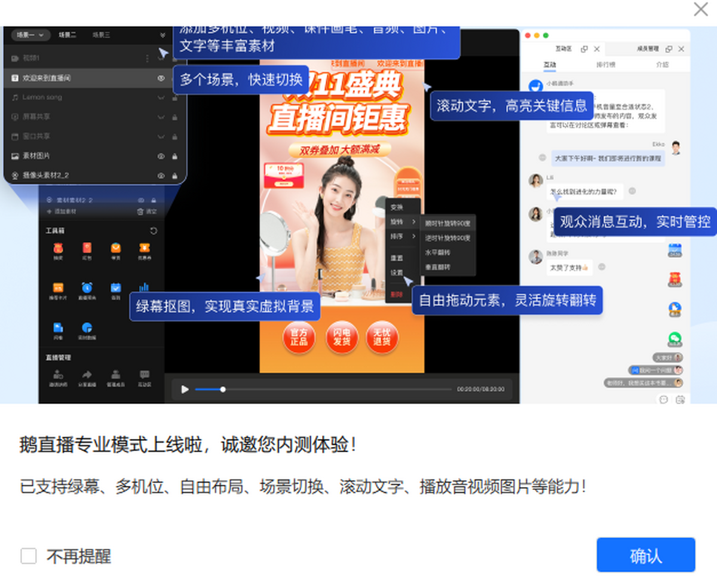
Task: Click 水平翻转 in the rotate submenu
Action: click(438, 253)
